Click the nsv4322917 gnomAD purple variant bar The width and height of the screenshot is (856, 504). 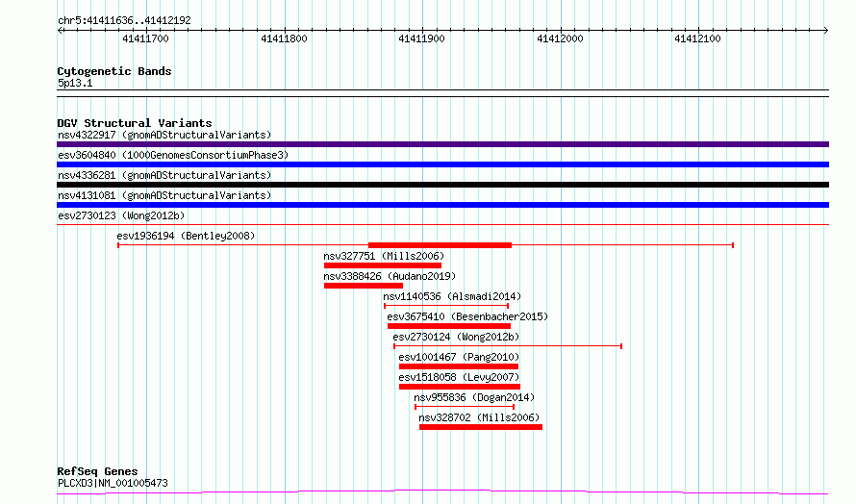442,144
